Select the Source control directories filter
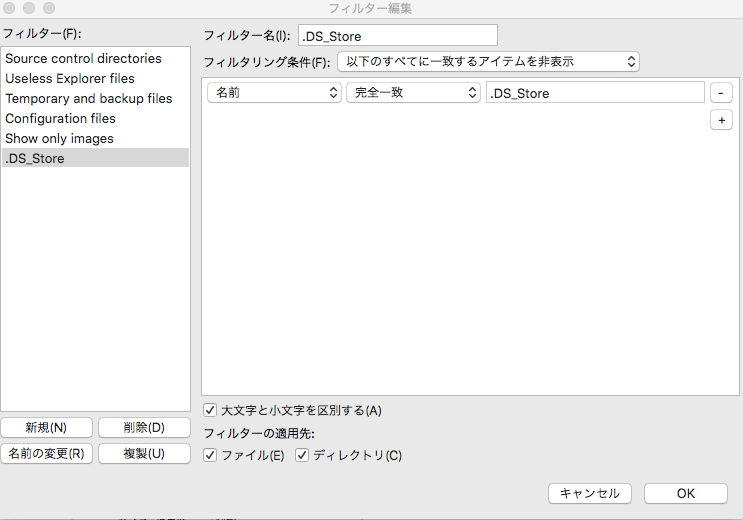The width and height of the screenshot is (743, 520). pyautogui.click(x=83, y=59)
